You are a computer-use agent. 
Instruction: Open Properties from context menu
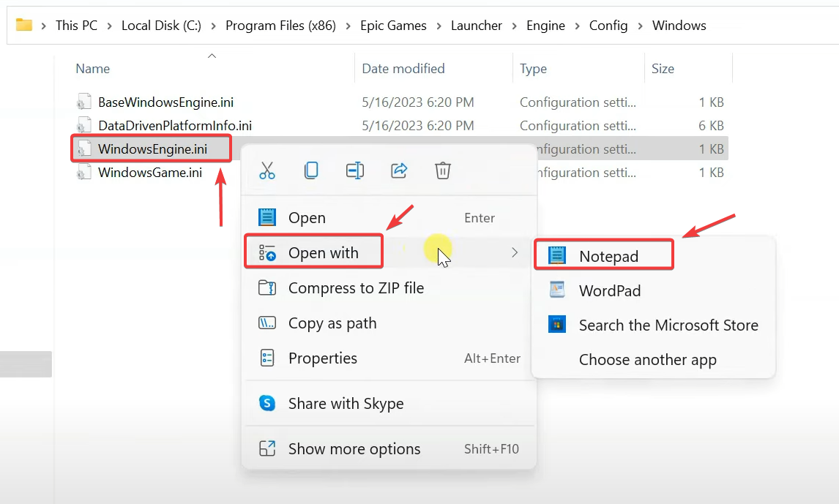[x=389, y=358]
